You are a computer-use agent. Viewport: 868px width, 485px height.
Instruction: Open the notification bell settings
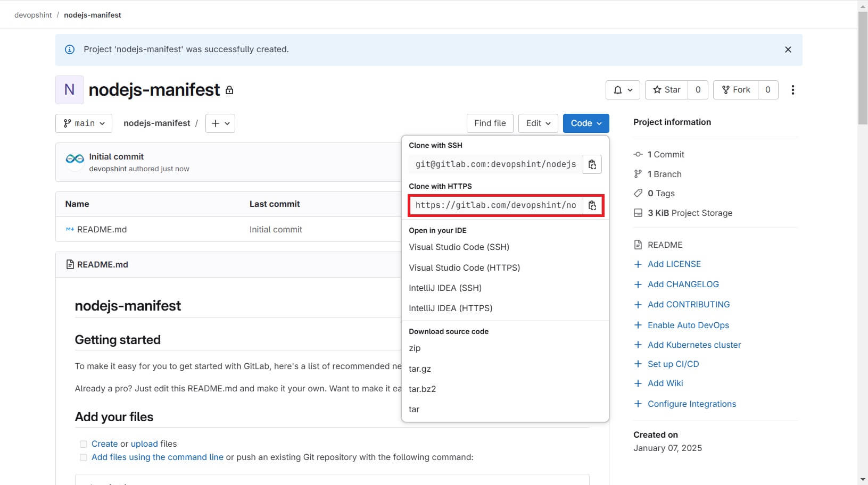623,89
